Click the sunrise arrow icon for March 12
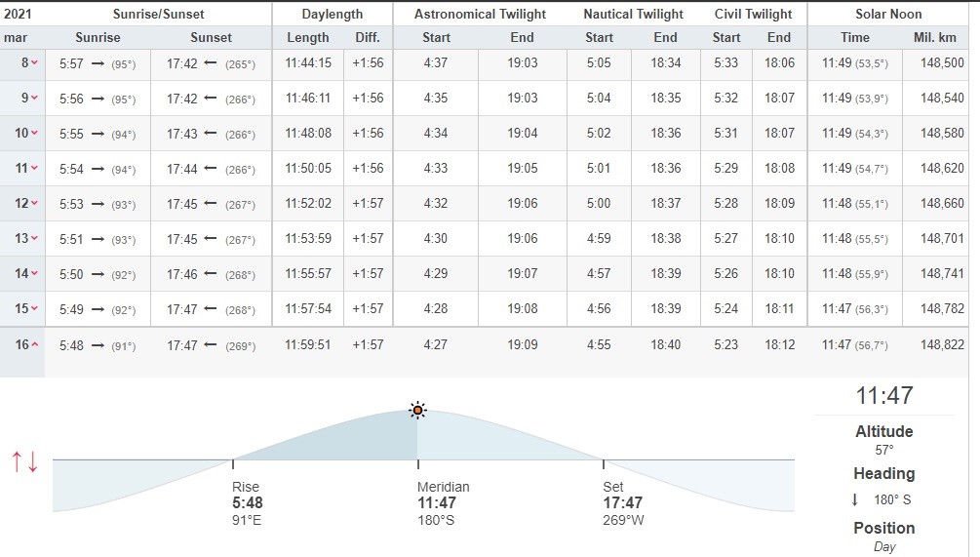980x557 pixels. click(x=97, y=204)
